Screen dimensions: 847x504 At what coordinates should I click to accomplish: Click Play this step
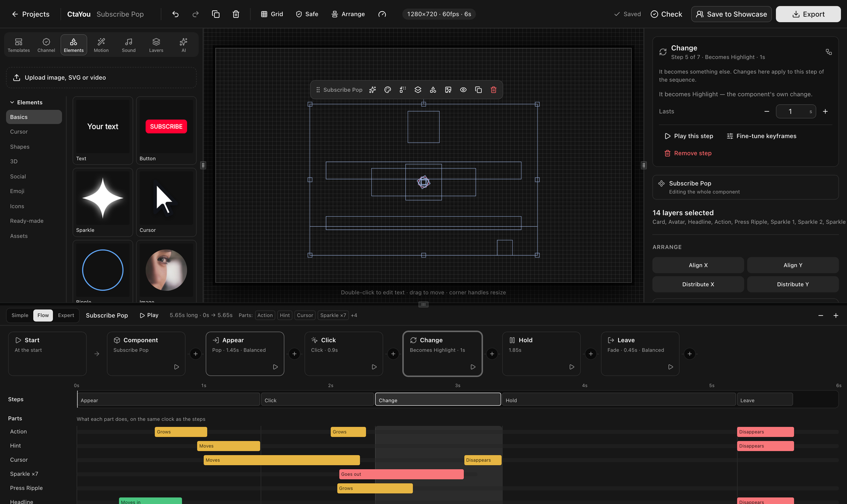click(x=689, y=136)
